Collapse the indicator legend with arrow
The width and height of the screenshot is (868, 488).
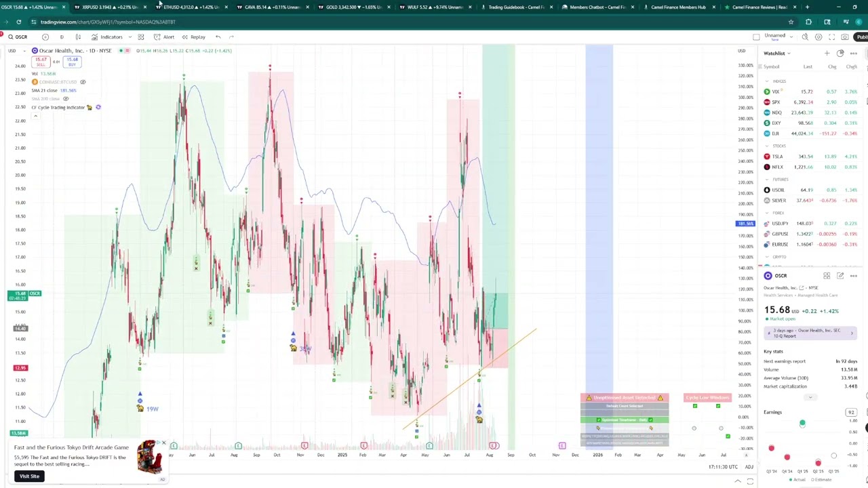35,116
